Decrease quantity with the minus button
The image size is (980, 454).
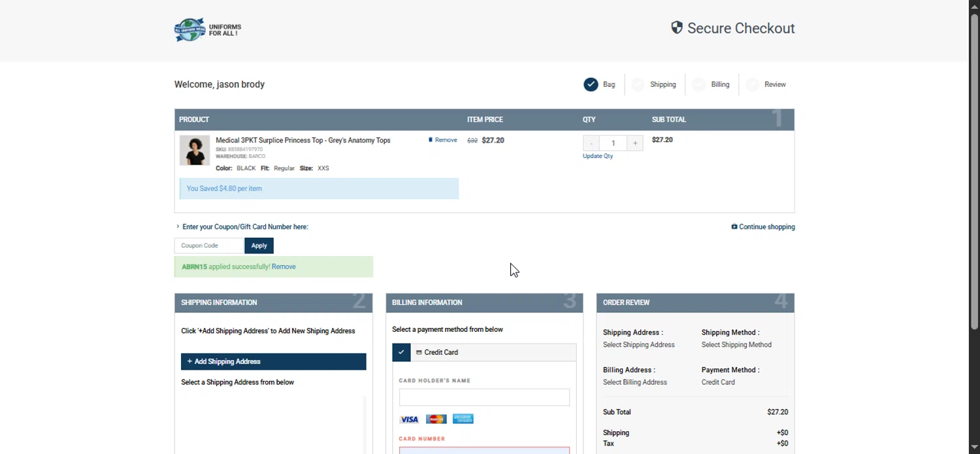(591, 143)
